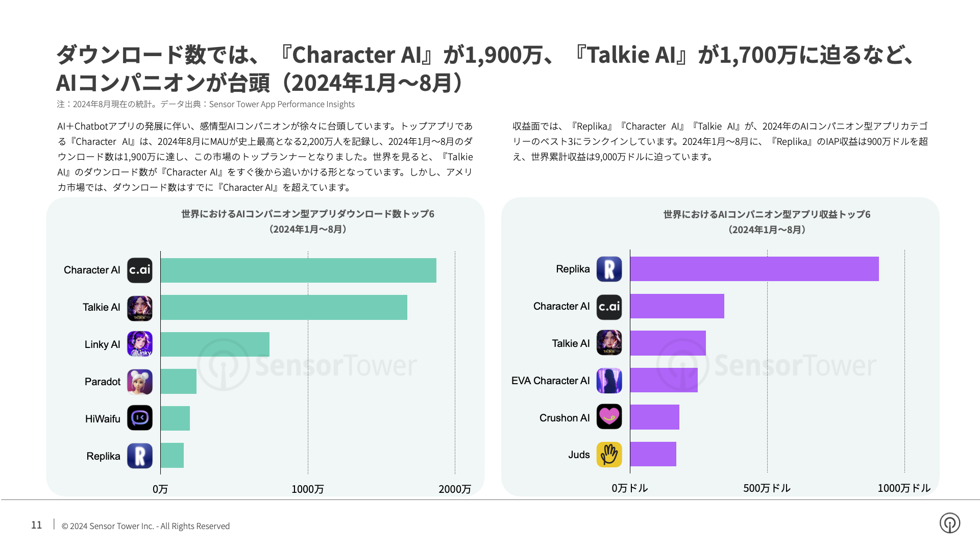Click the EVA Character AI app icon
Viewport: 980px width, 551px height.
pyautogui.click(x=610, y=382)
